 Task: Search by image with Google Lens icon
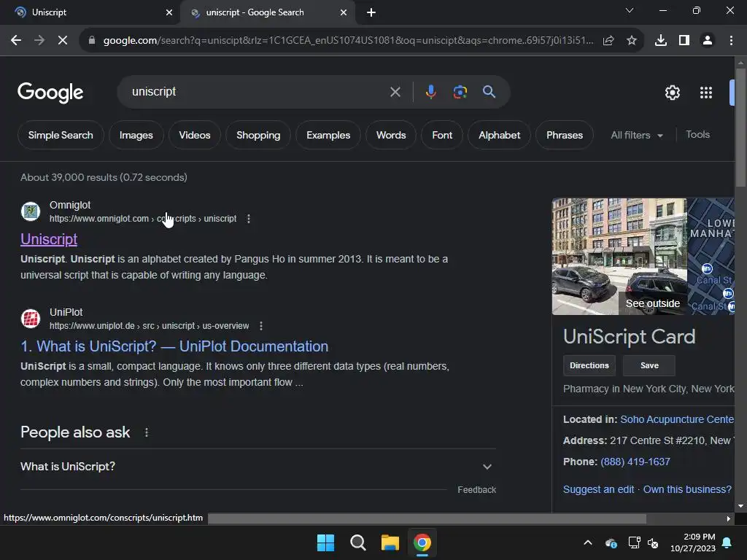coord(460,92)
